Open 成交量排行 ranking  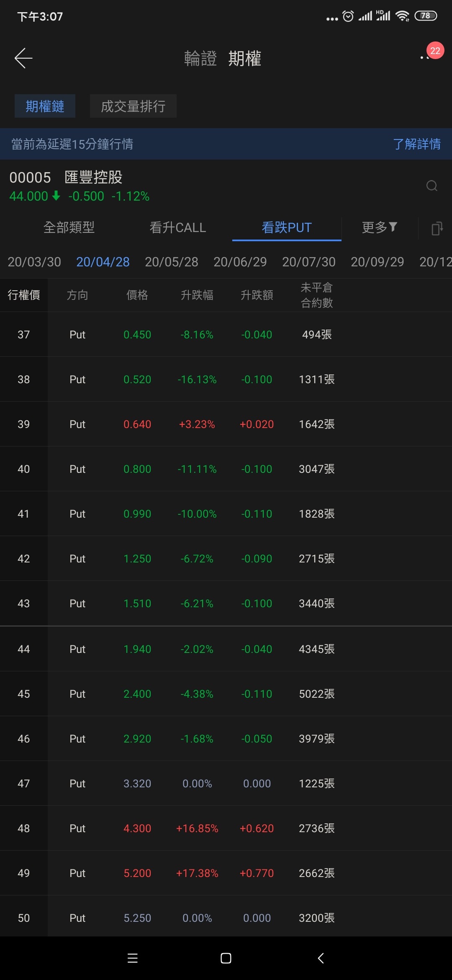pyautogui.click(x=133, y=106)
